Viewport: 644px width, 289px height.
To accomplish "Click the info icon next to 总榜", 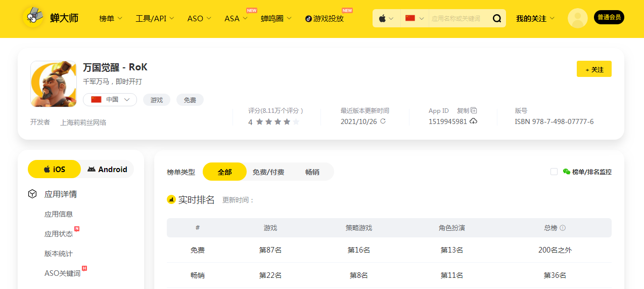I will tap(563, 228).
